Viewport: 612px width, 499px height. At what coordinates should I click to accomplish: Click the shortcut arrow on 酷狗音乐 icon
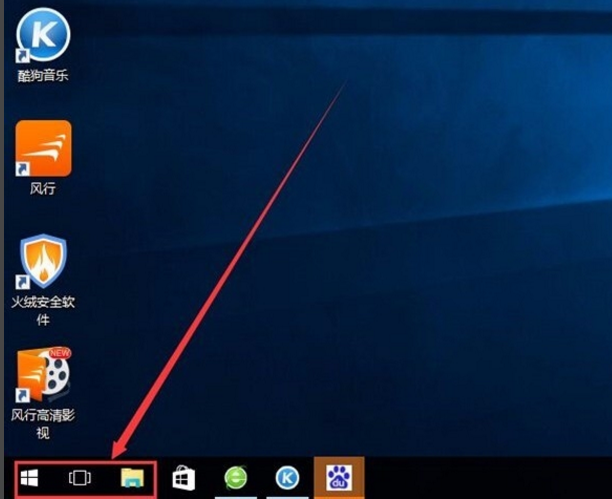point(23,56)
